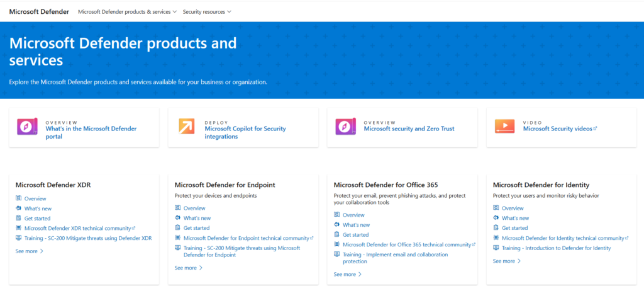Click icon beside Identity technical community link

496,238
